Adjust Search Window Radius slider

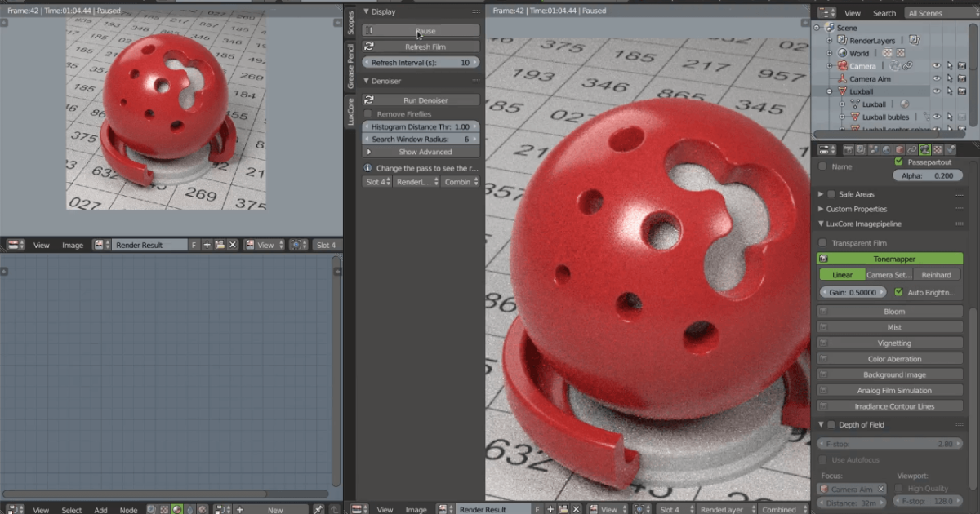(421, 139)
